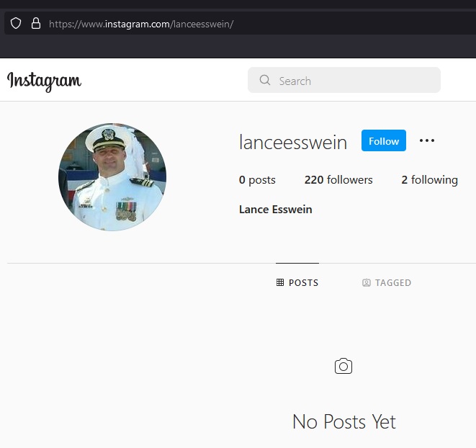Open the 220 followers list
Viewport: 476px width, 448px height.
click(x=338, y=180)
